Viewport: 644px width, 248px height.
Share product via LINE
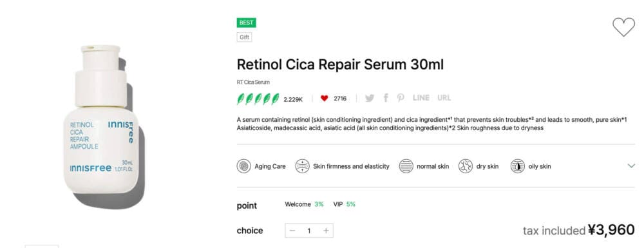[x=421, y=98]
